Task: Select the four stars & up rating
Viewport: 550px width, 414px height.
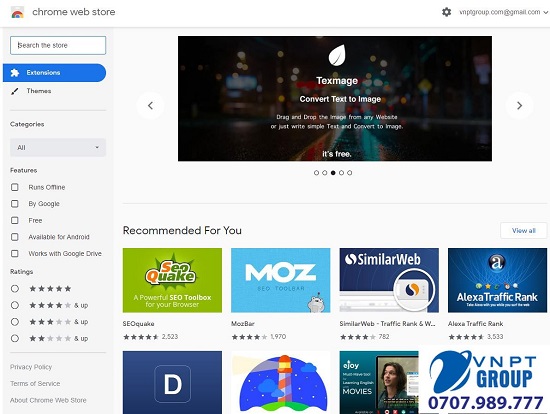Action: click(x=15, y=305)
